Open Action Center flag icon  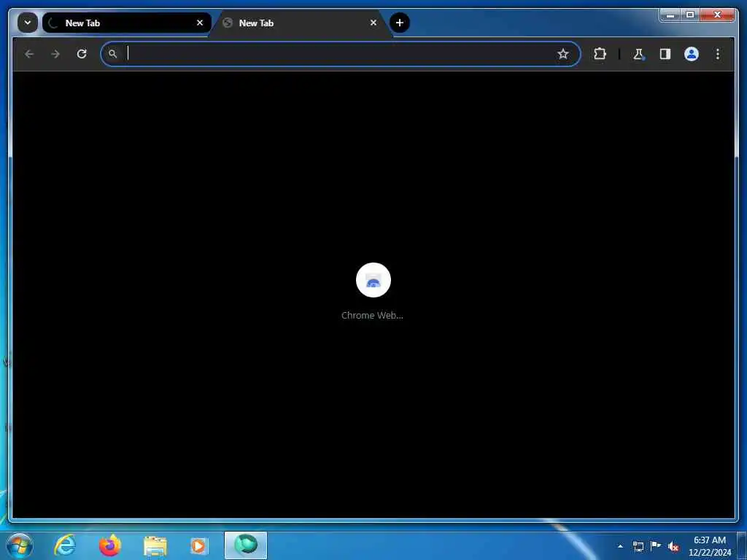click(x=656, y=545)
